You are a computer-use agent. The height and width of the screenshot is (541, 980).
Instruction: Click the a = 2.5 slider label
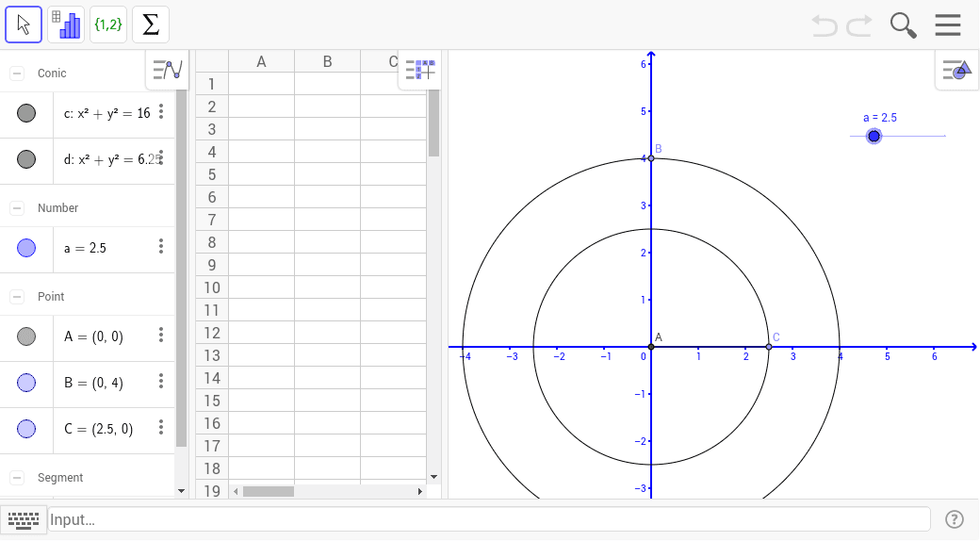(x=879, y=118)
